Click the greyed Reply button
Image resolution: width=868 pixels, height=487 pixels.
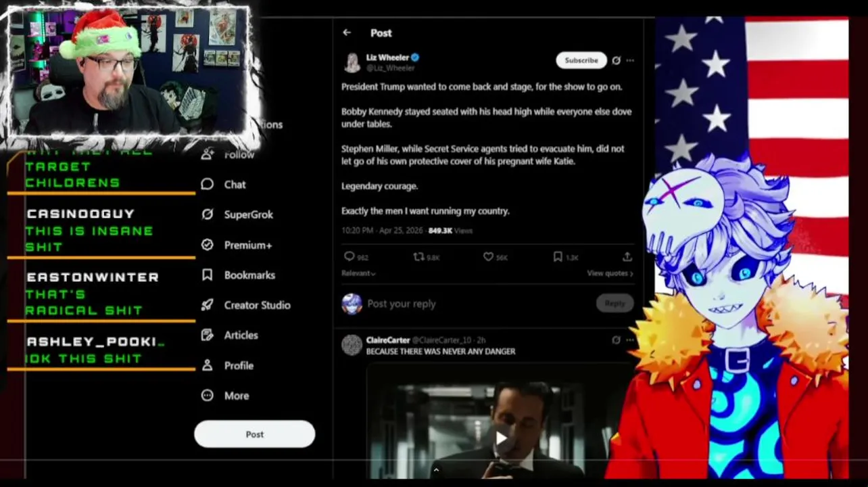pyautogui.click(x=614, y=303)
